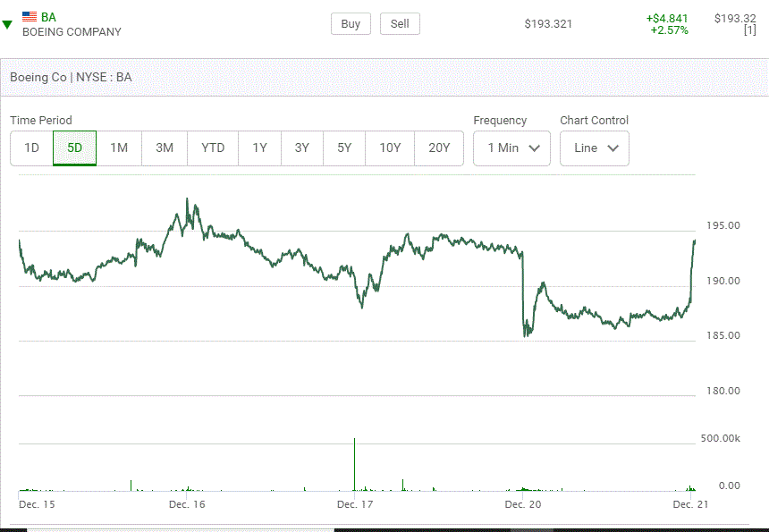Screen dimensions: 769x532
Task: Open the Chart Control Line dropdown
Action: tap(595, 148)
